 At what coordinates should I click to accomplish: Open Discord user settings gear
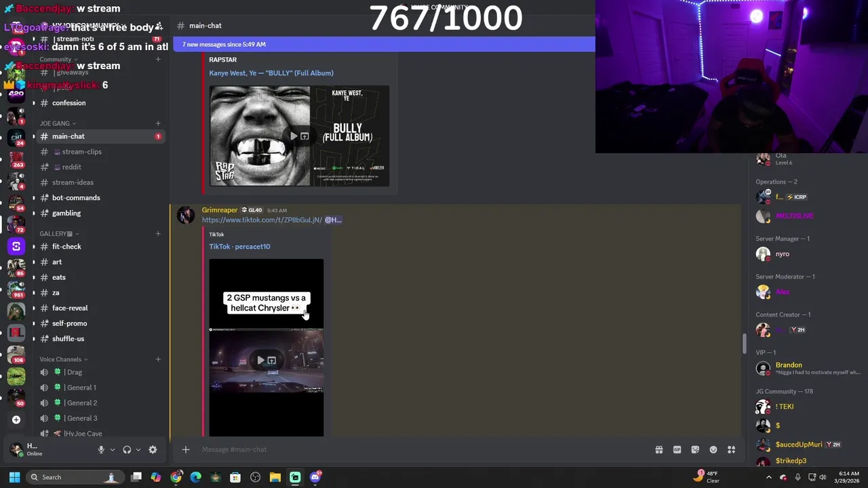[153, 449]
